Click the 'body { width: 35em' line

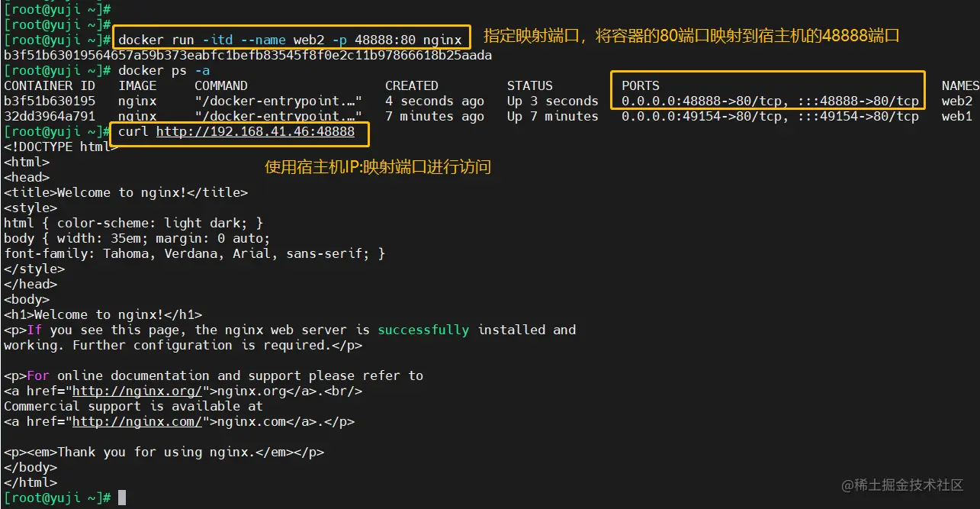coord(137,238)
